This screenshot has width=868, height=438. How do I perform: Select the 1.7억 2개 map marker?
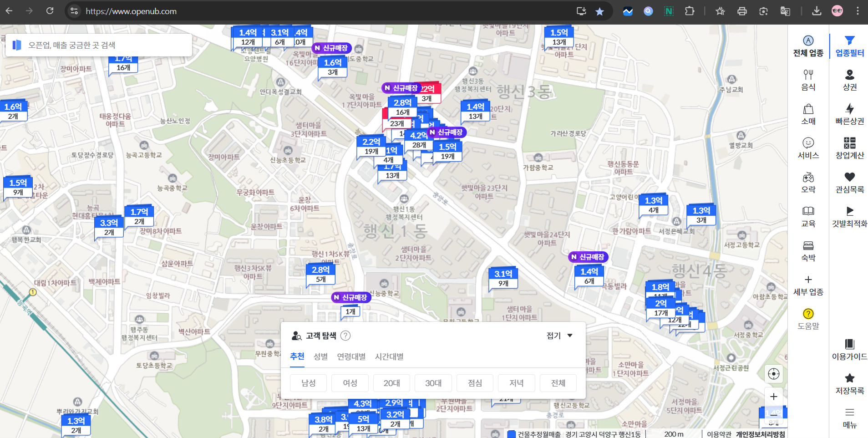point(139,216)
